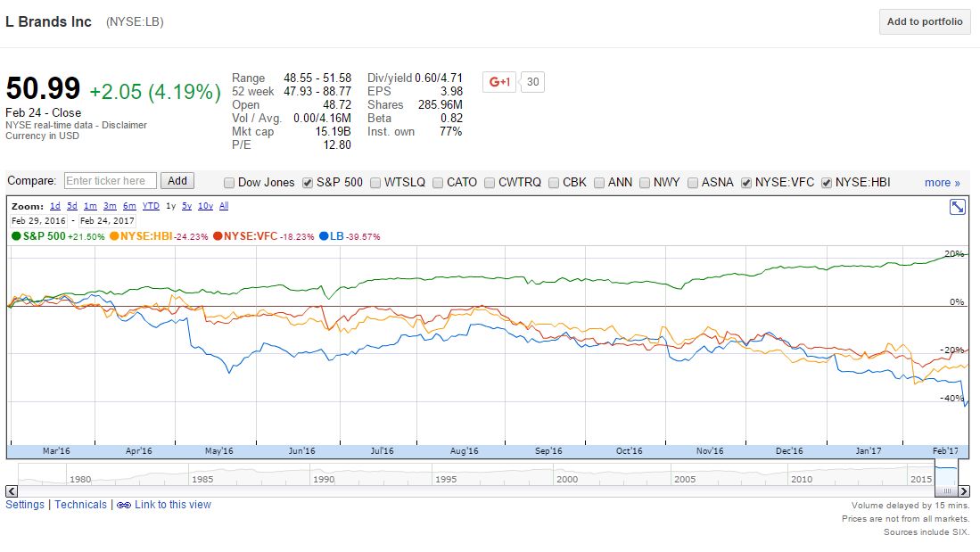Viewport: 980px width, 552px height.
Task: Click the (NYSE:LB) ticker text
Action: pos(135,22)
